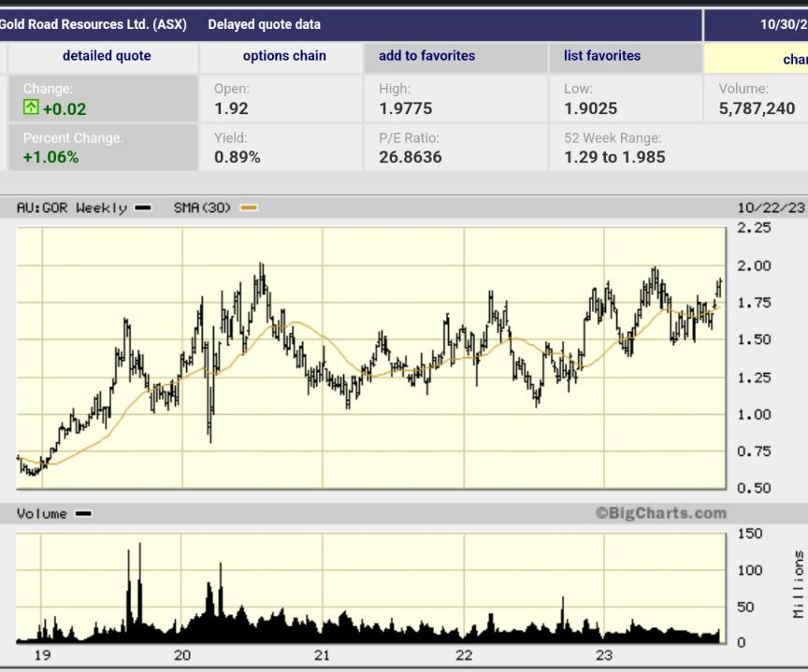The height and width of the screenshot is (672, 808).
Task: Click the Millions axis unit label
Action: [x=799, y=584]
